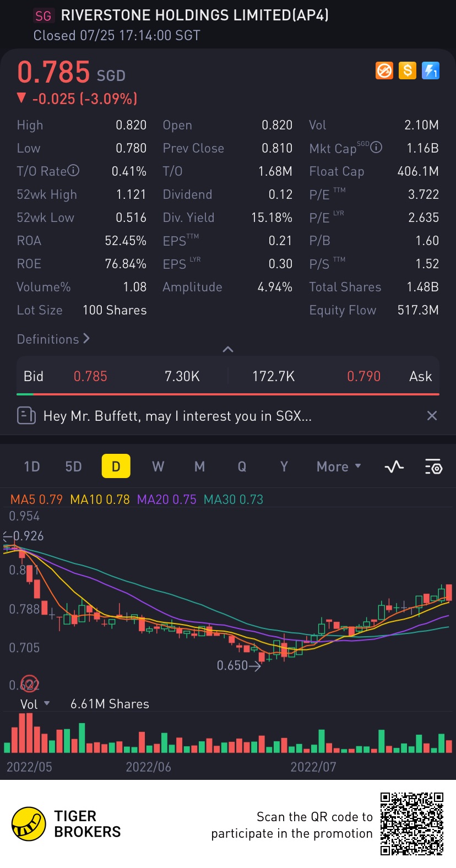The image size is (456, 868).
Task: Switch chart to W weekly interval
Action: pos(158,466)
